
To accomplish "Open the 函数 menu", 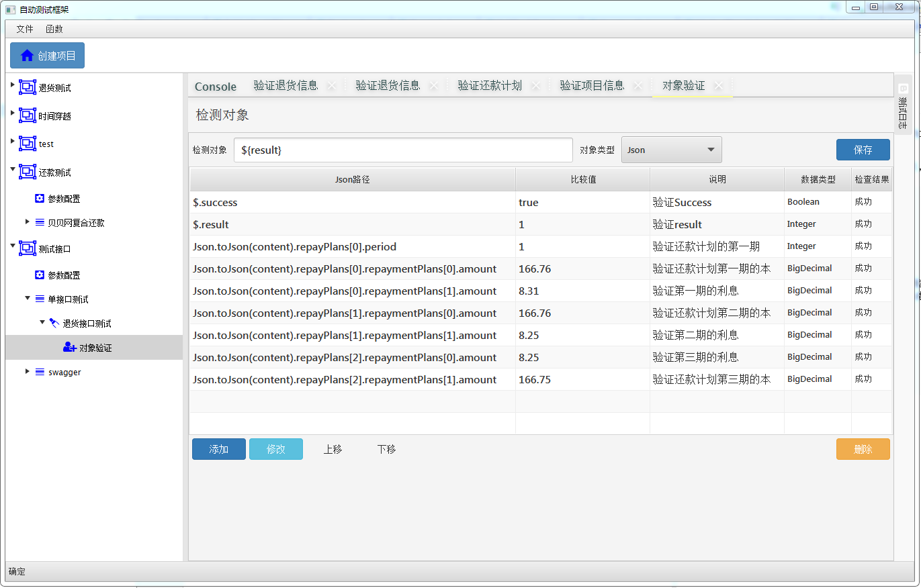I will [x=54, y=29].
